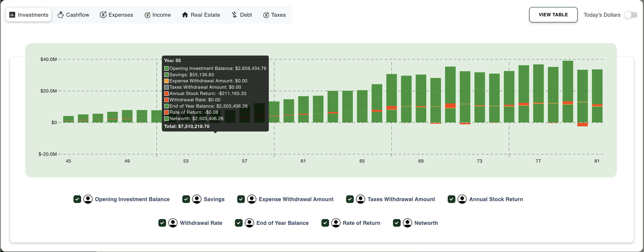Uncheck the Withdrawal Rate checkbox
Screen dimensions: 644x252
tap(162, 223)
